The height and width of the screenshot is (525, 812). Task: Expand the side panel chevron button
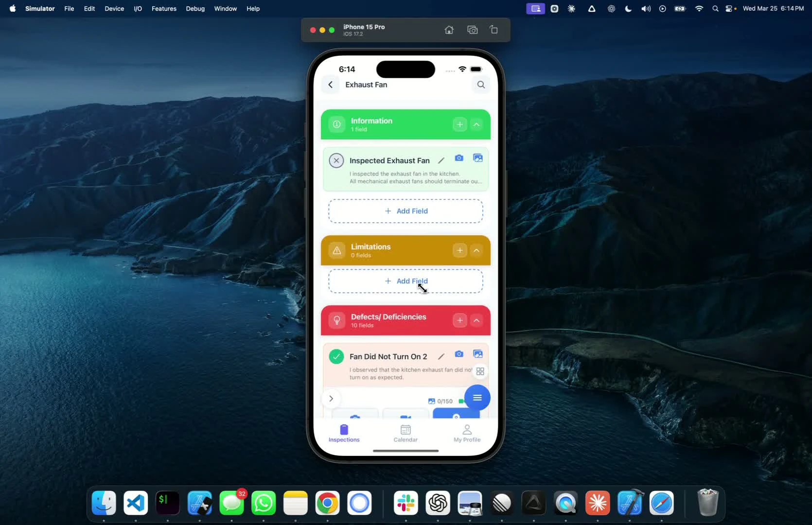coord(331,399)
